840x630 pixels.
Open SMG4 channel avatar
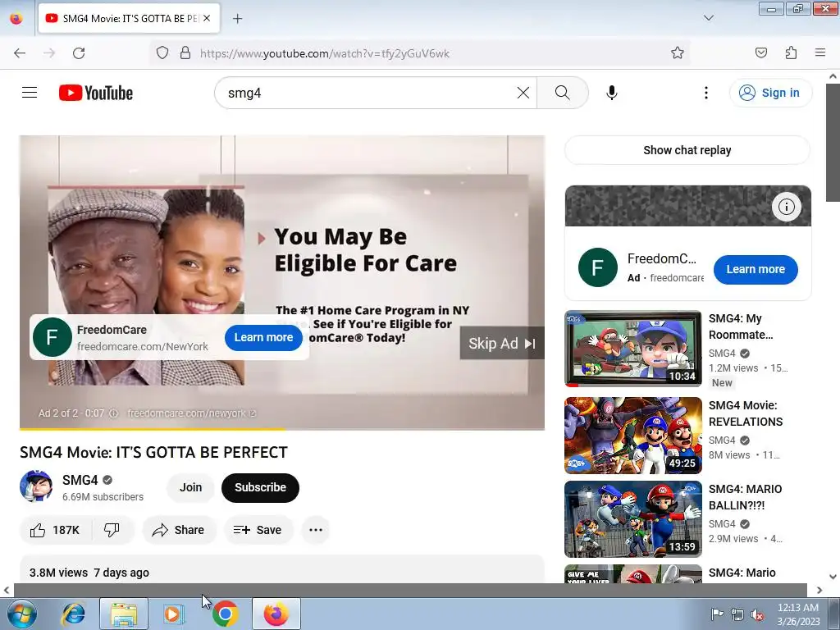tap(36, 487)
